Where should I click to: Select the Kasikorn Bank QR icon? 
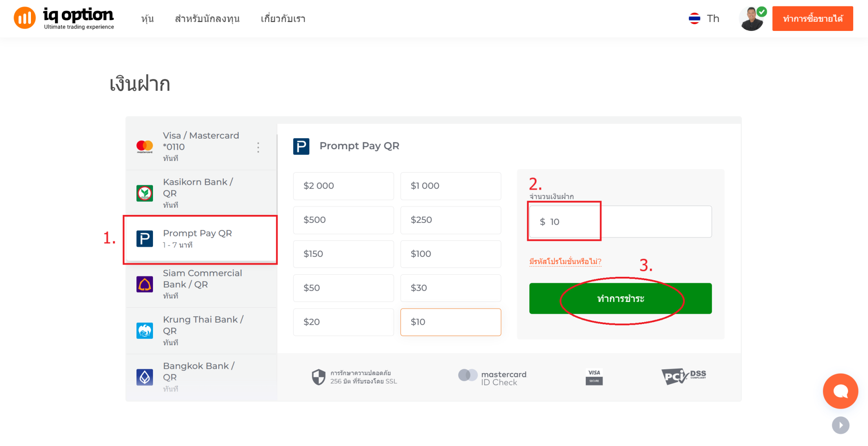coord(145,193)
